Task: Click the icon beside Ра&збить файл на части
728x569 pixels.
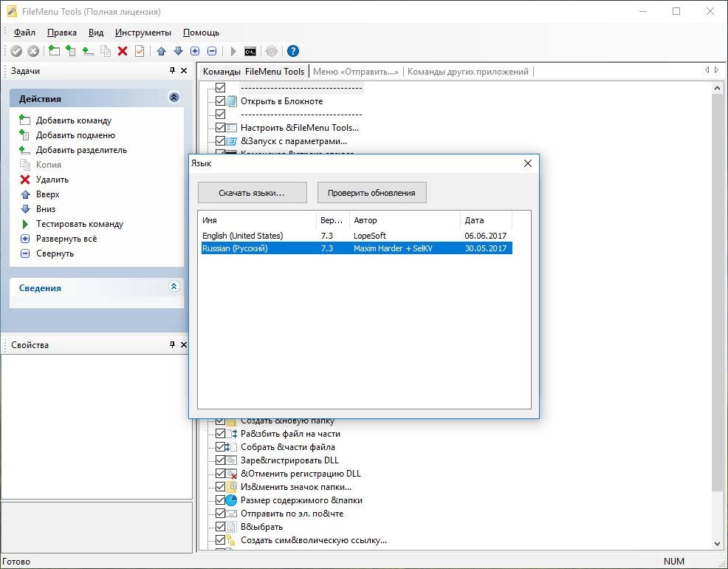Action: [232, 434]
